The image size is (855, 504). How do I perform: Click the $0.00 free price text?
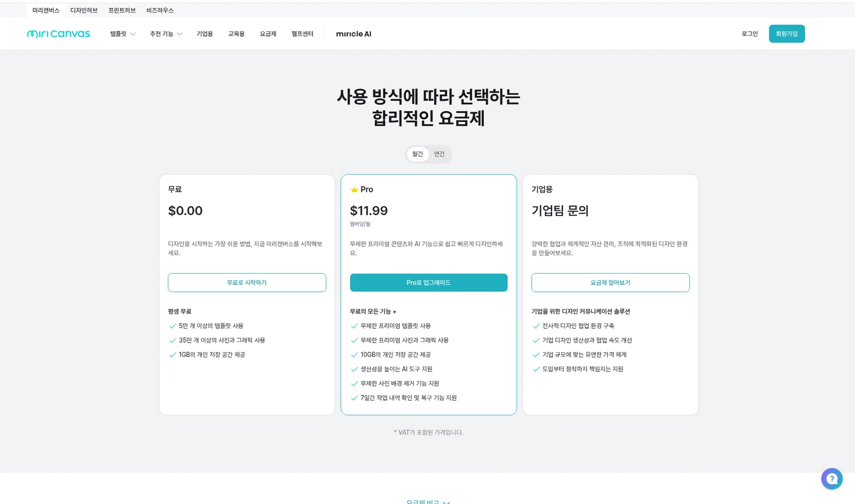pos(185,211)
